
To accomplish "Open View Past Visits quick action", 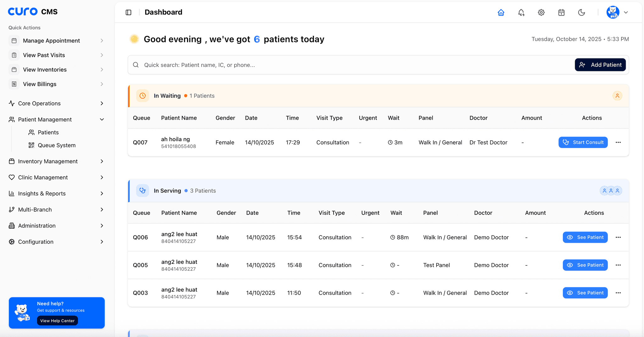I will pyautogui.click(x=57, y=55).
